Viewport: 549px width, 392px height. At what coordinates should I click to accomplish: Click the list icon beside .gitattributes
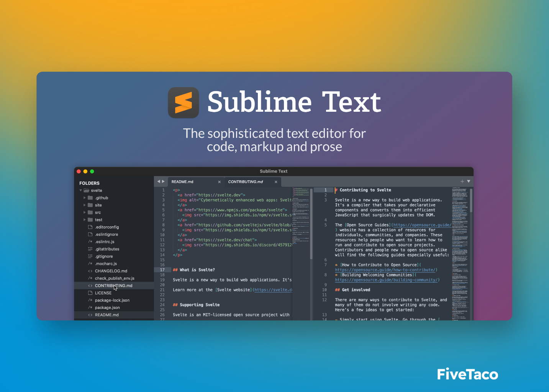tap(90, 249)
